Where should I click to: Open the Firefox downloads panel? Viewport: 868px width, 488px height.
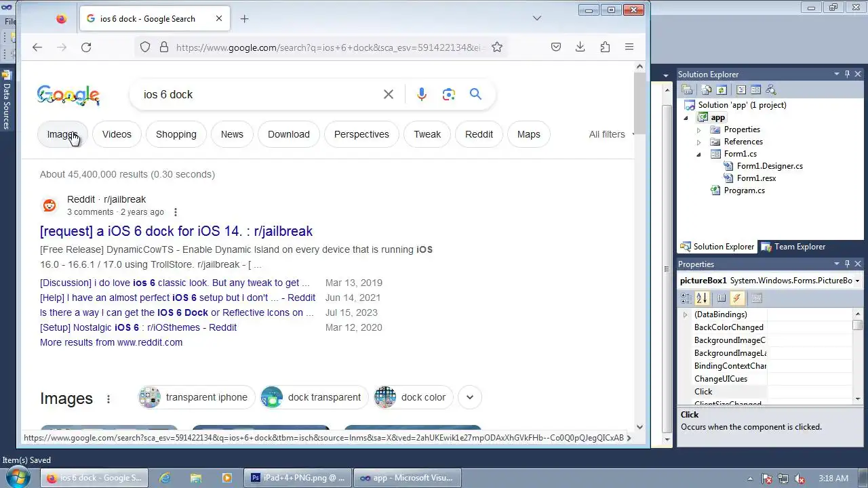tap(580, 47)
